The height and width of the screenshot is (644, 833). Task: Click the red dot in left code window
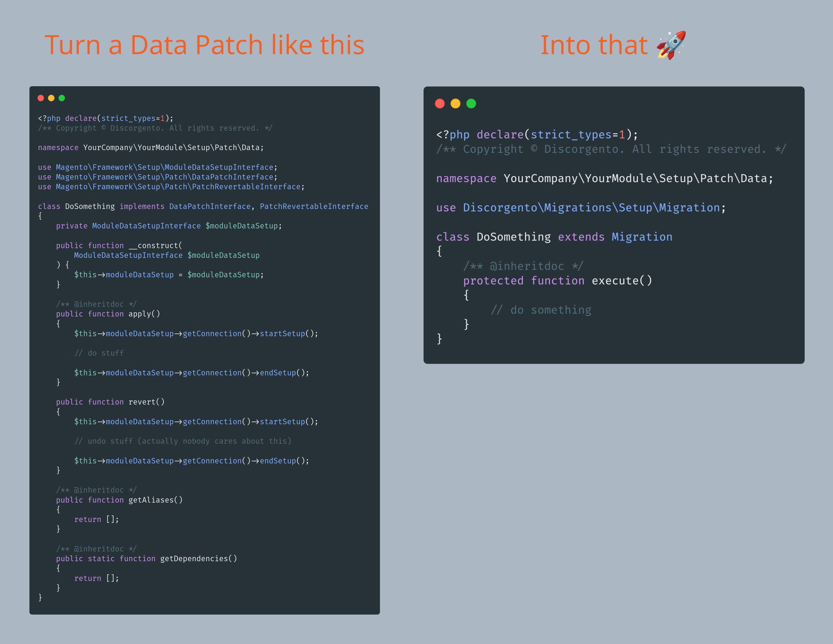41,98
